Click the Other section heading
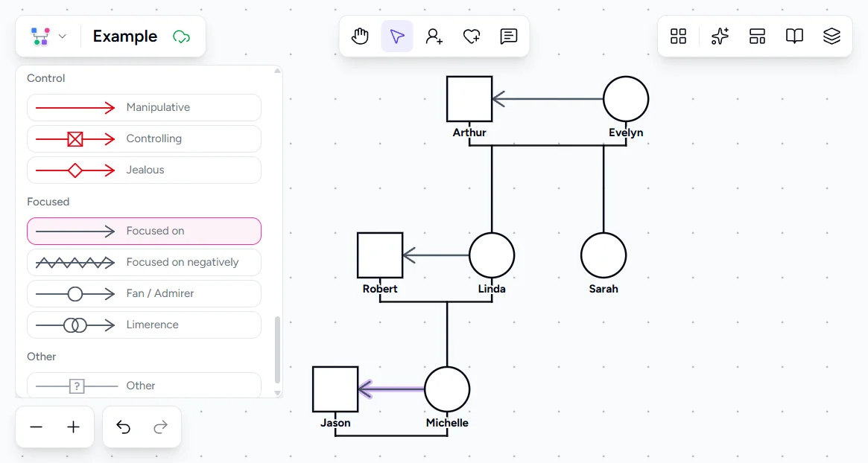Screen dimensions: 868x463 42,357
